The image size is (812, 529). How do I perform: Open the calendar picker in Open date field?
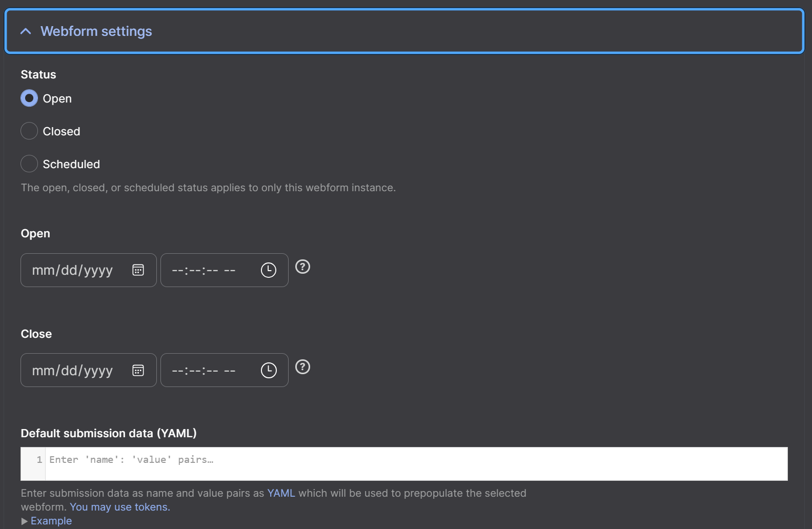138,270
